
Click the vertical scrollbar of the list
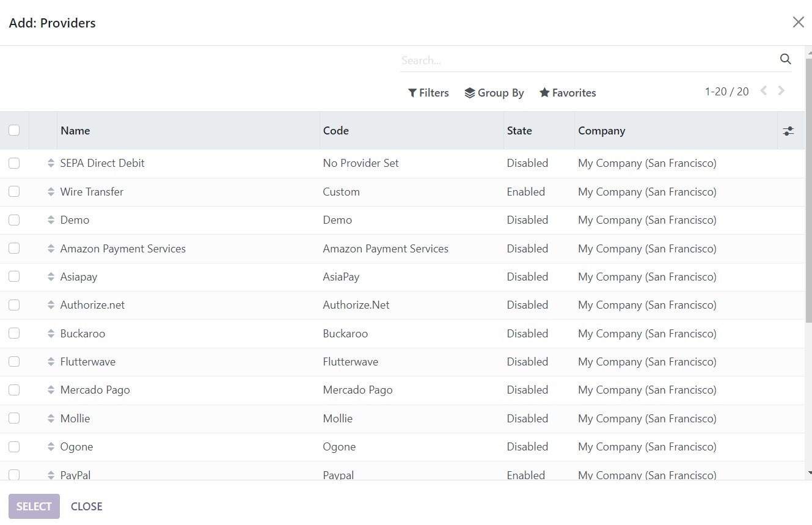[x=809, y=189]
